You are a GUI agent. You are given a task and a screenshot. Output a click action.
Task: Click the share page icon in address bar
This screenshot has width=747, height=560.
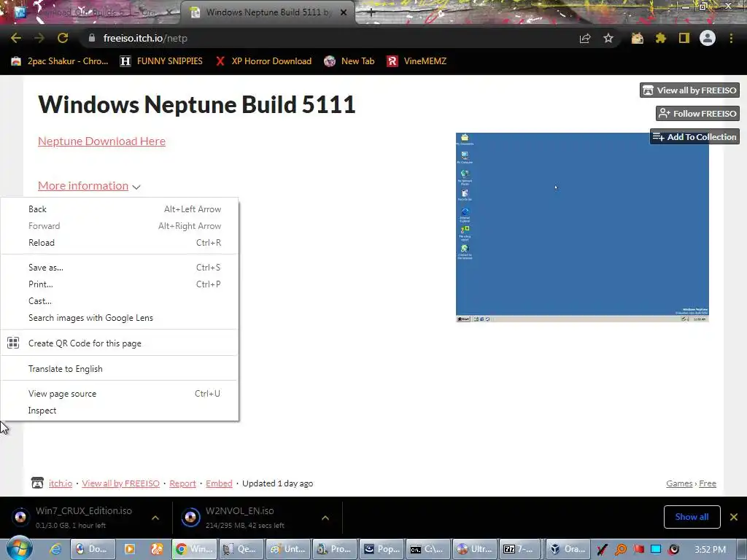tap(585, 38)
